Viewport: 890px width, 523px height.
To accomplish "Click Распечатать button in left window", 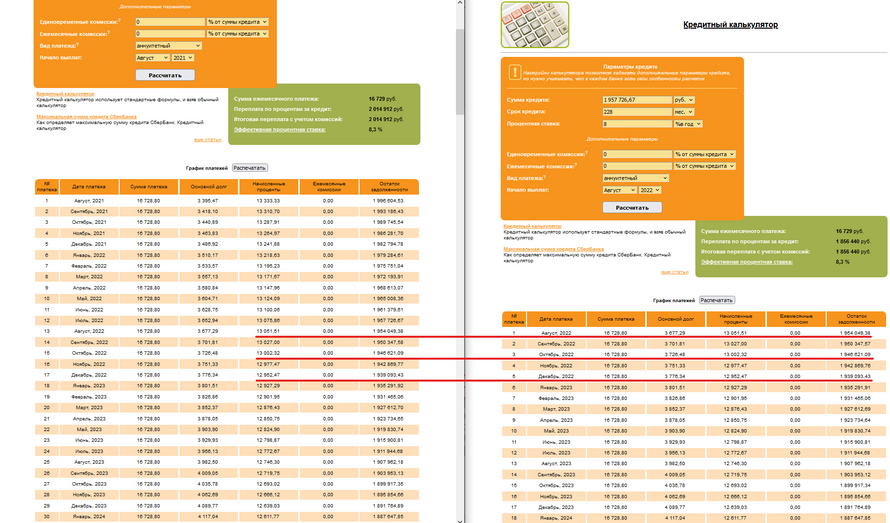I will (250, 168).
